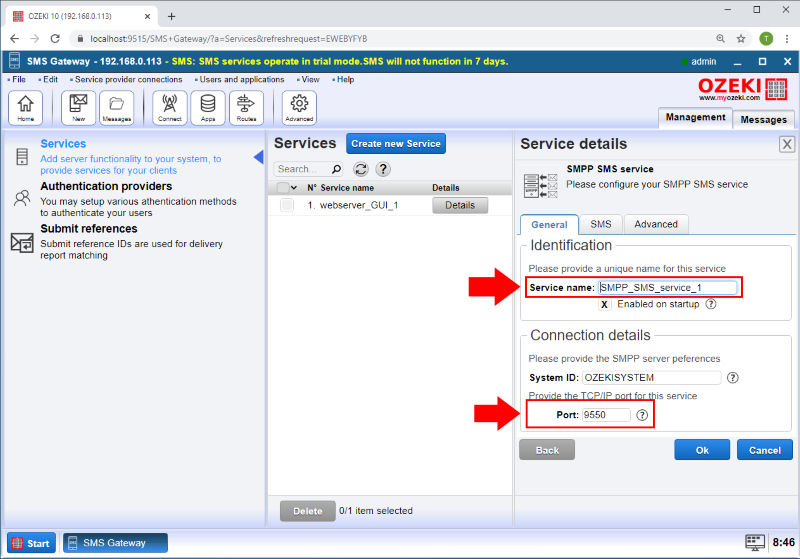This screenshot has width=800, height=559.
Task: Open the browser three-dot menu
Action: pyautogui.click(x=787, y=38)
